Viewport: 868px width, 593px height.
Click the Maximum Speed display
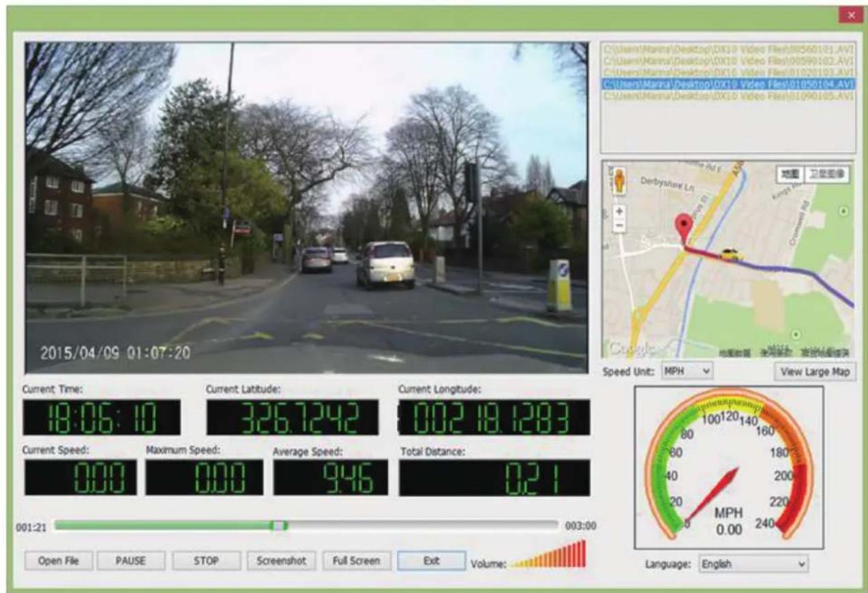204,478
